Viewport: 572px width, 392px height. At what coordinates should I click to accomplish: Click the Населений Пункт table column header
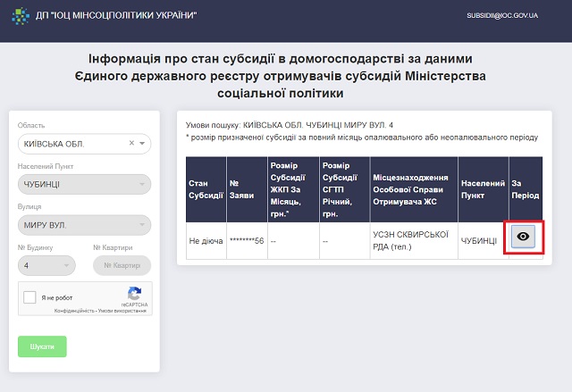(483, 189)
